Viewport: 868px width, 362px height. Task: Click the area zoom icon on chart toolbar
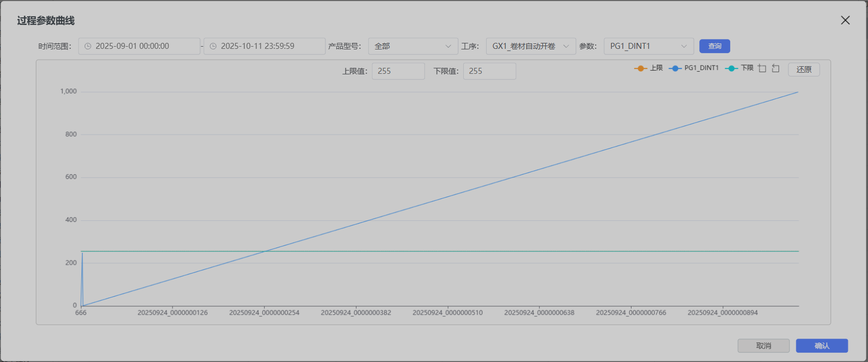pyautogui.click(x=762, y=68)
